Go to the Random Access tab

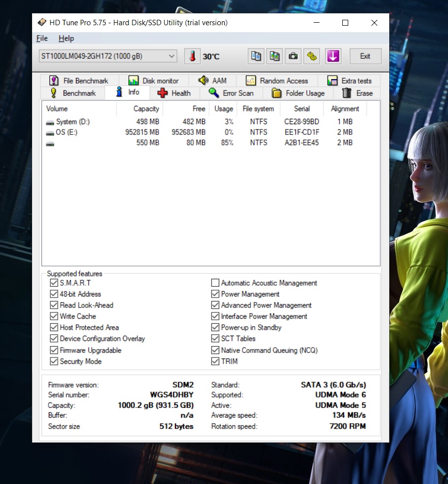point(277,81)
